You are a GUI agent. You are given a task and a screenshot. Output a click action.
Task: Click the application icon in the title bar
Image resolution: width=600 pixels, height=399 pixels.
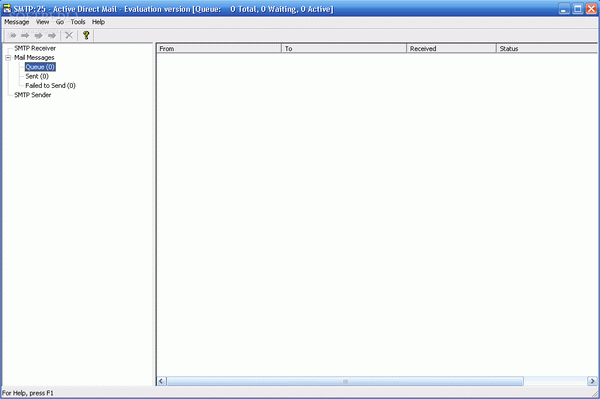point(7,8)
